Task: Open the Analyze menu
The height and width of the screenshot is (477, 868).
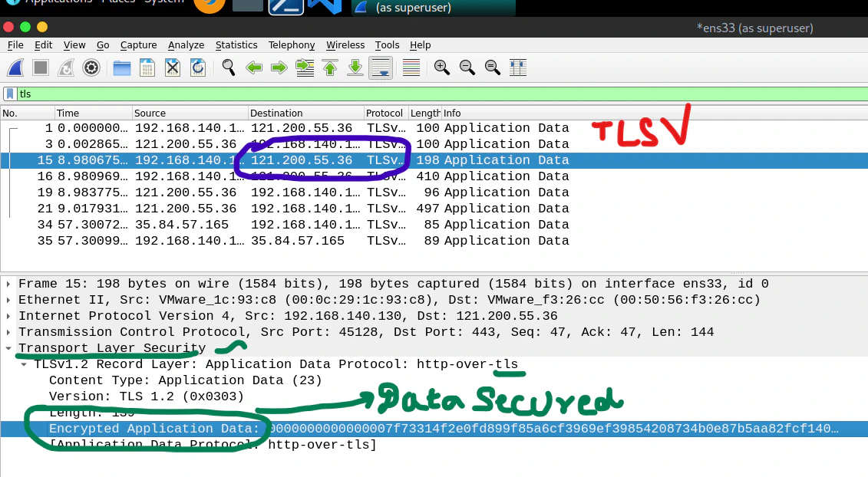Action: click(186, 45)
